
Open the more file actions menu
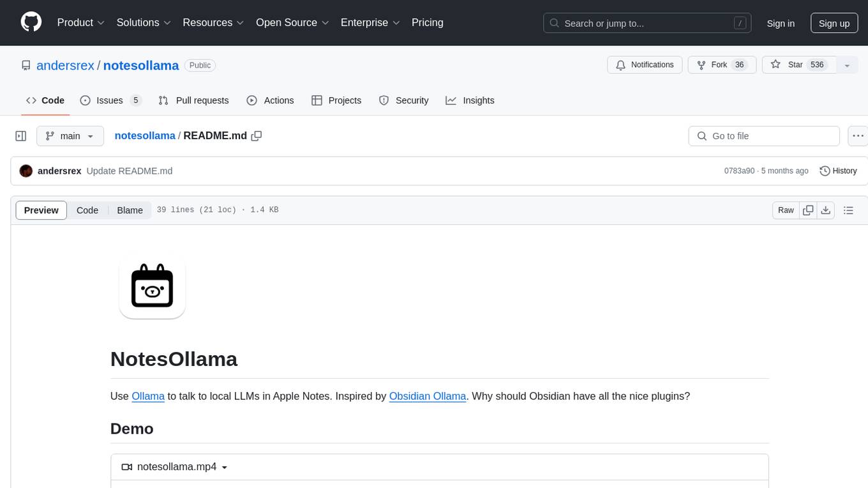coord(858,136)
